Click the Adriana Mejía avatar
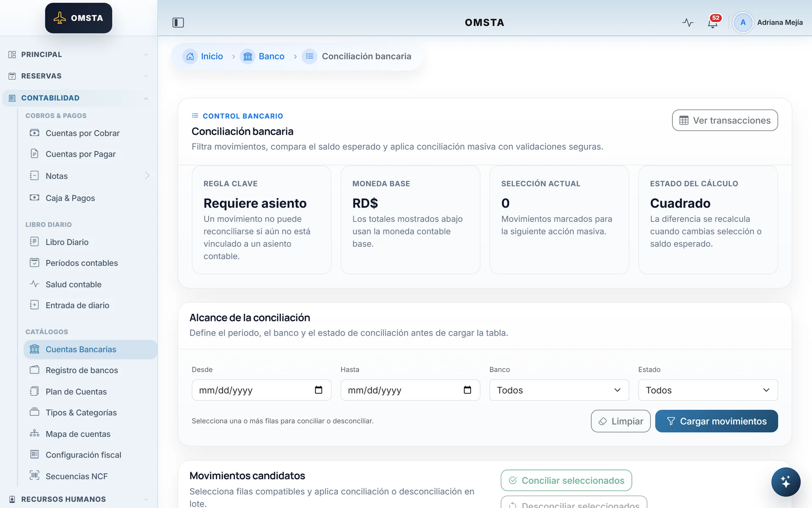 743,22
